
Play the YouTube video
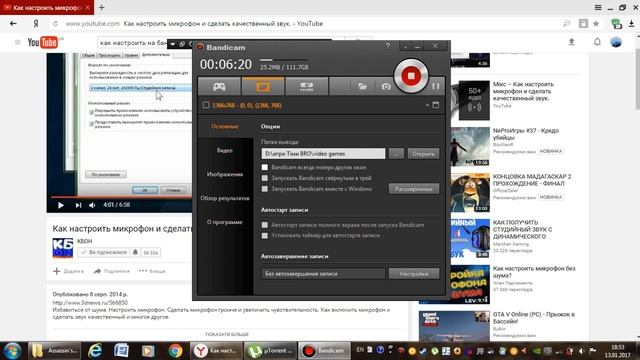pyautogui.click(x=60, y=205)
